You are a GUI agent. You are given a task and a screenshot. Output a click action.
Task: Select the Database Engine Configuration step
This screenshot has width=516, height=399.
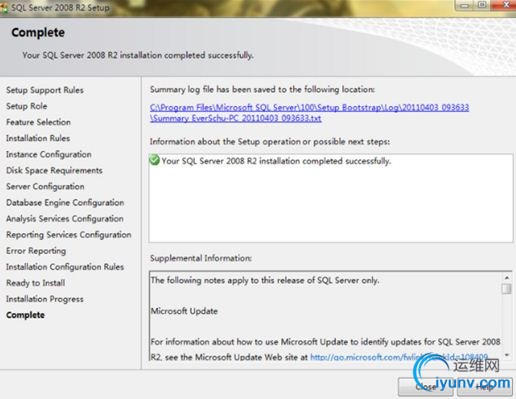pos(65,202)
